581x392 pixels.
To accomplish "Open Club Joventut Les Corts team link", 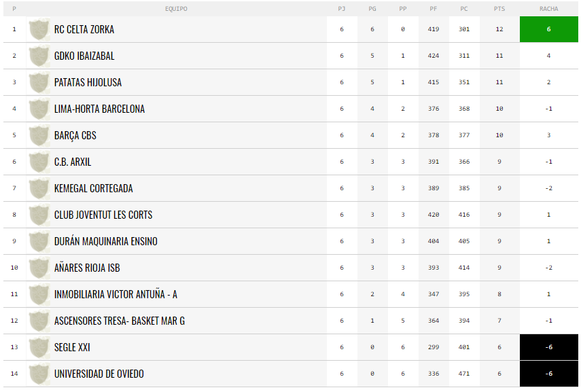I will coord(103,215).
